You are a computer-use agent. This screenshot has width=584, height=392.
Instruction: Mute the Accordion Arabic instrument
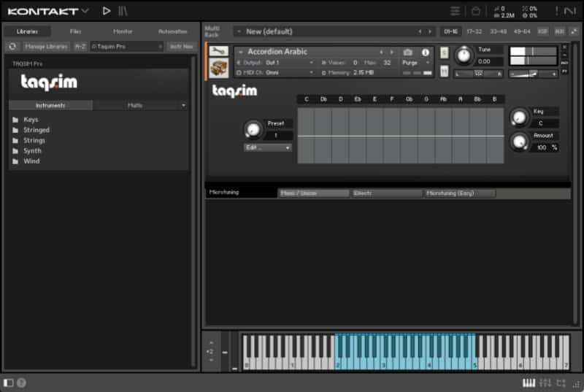[x=444, y=71]
